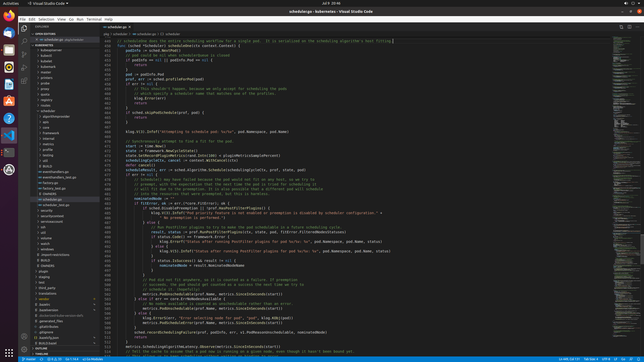Open Rhythmbox from the dock
Viewport: 644px width, 362px height.
point(9,67)
